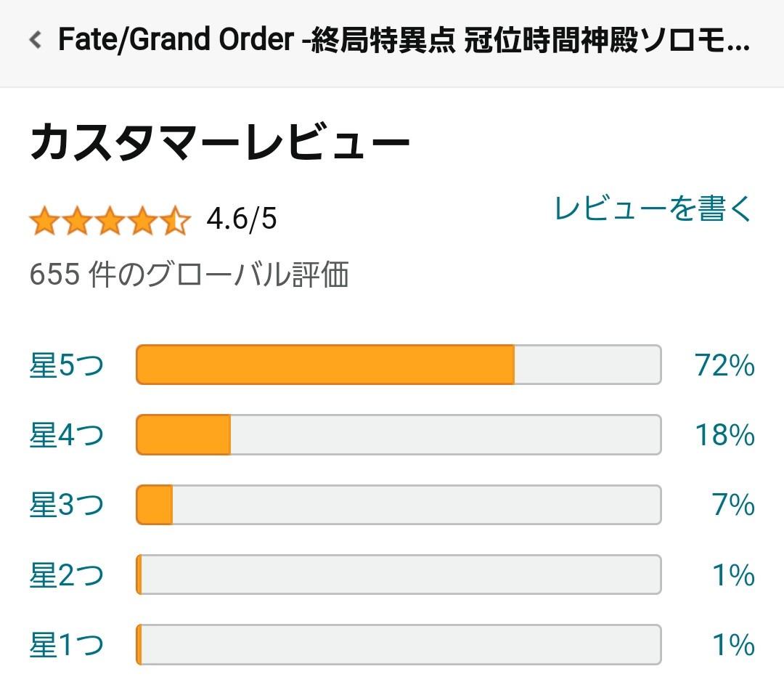
Task: Select the 72% percentage link
Action: tap(724, 365)
